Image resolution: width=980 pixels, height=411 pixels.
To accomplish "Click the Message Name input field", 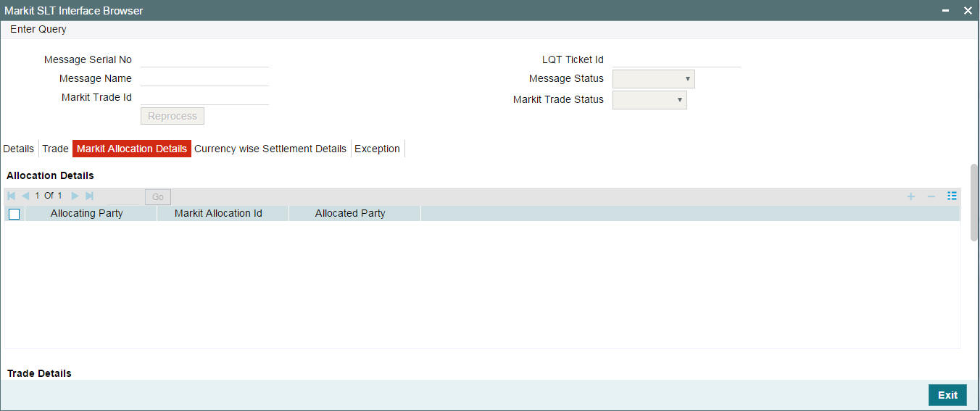I will [x=204, y=78].
